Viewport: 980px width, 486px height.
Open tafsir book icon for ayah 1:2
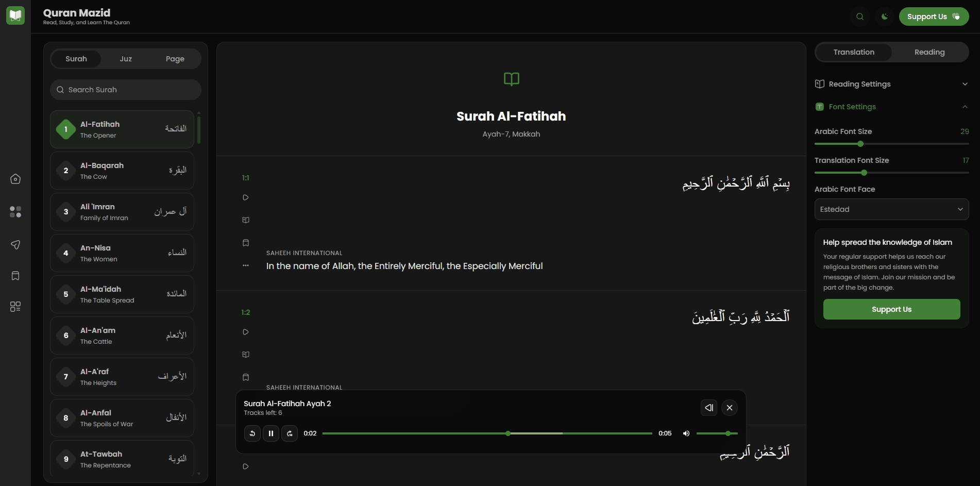[246, 355]
